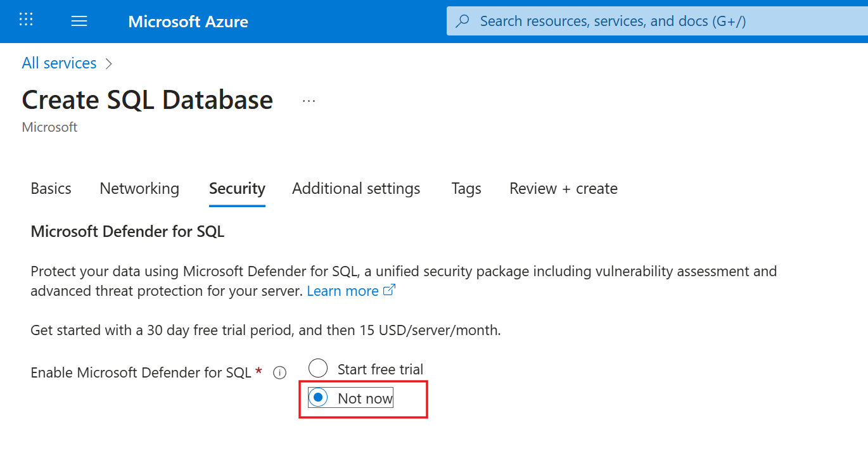Open the ellipsis next to Create SQL Database
Screen dimensions: 868x451
coord(309,99)
